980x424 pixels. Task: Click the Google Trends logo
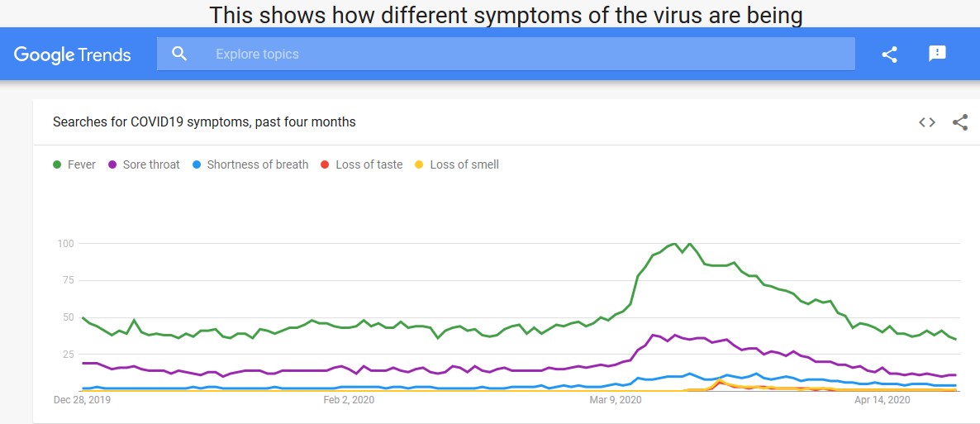[73, 55]
